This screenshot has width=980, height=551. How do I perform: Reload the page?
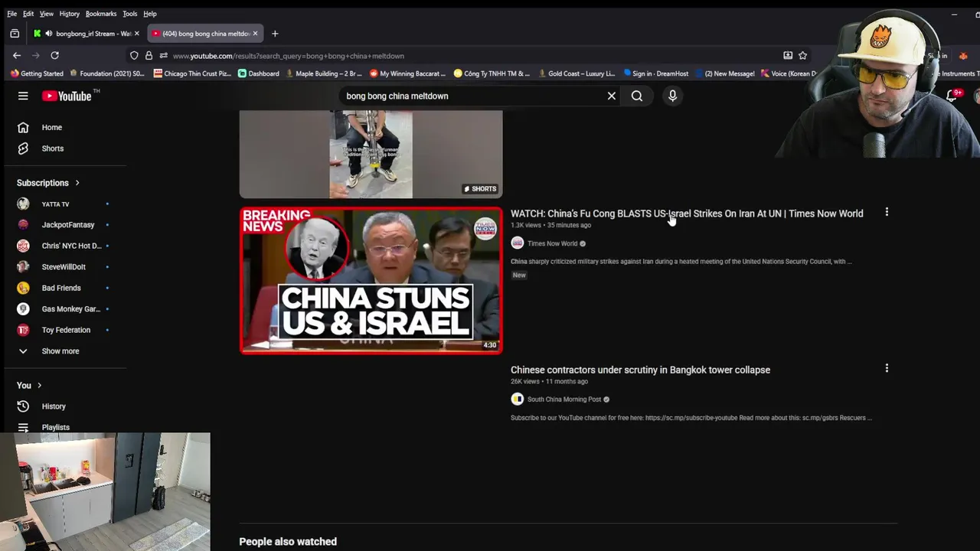click(54, 55)
